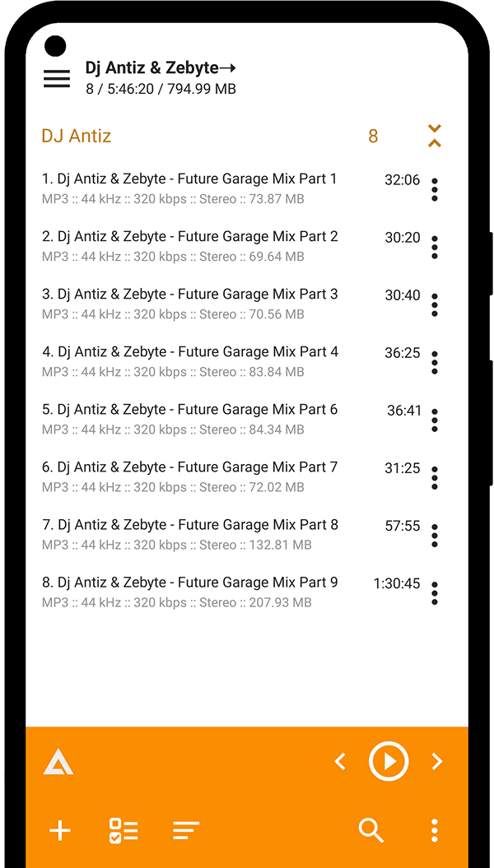The width and height of the screenshot is (494, 868).
Task: Tap the track count next to DJ Antiz
Action: [372, 135]
